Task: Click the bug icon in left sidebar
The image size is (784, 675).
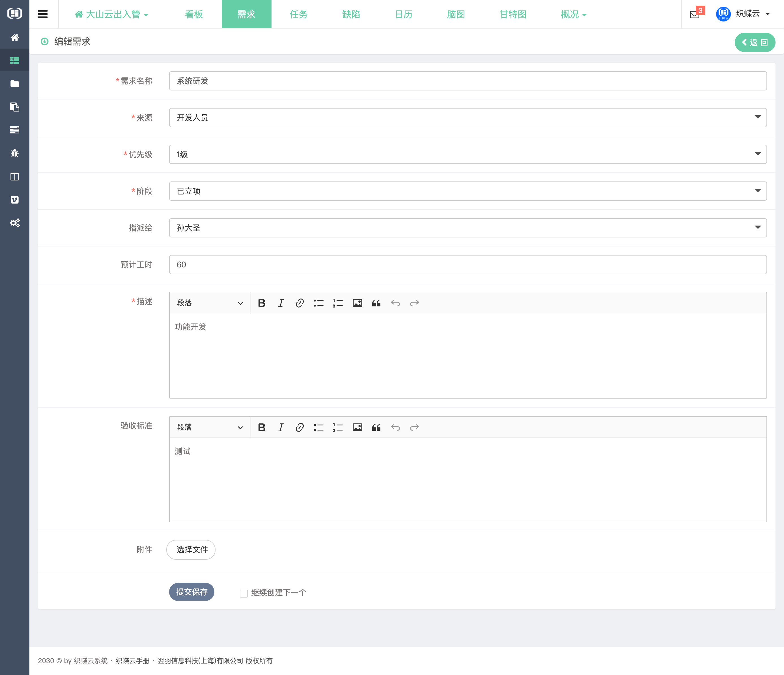Action: coord(15,153)
